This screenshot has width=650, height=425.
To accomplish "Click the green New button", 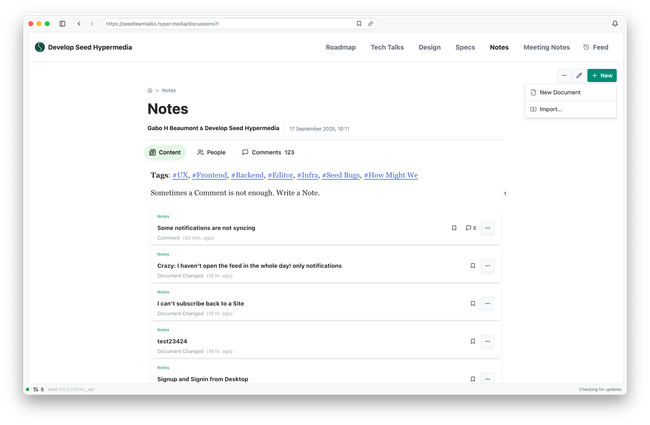I will (602, 75).
